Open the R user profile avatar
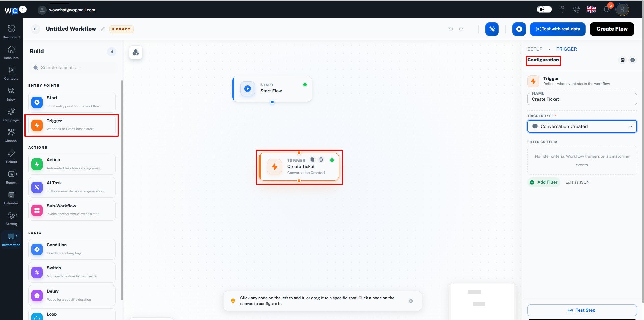 click(x=622, y=9)
